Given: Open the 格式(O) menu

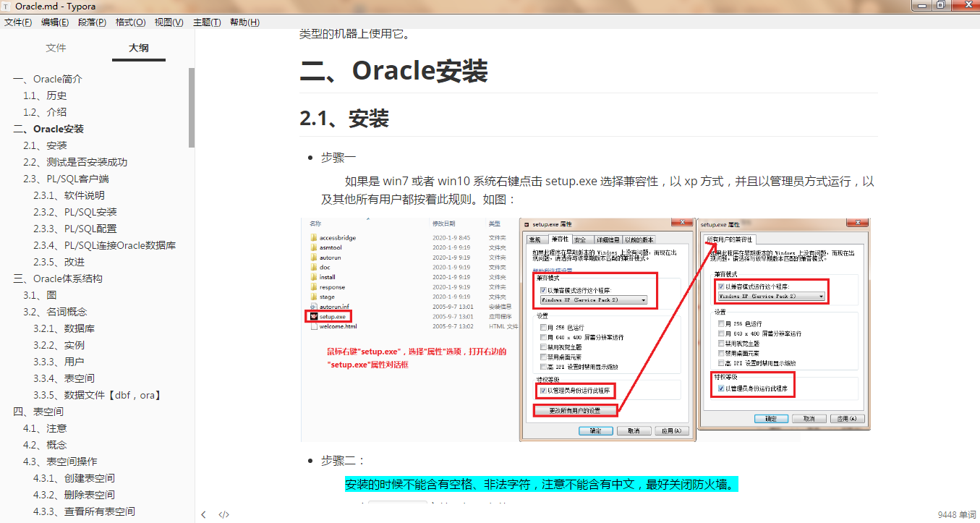Looking at the screenshot, I should click(x=130, y=22).
